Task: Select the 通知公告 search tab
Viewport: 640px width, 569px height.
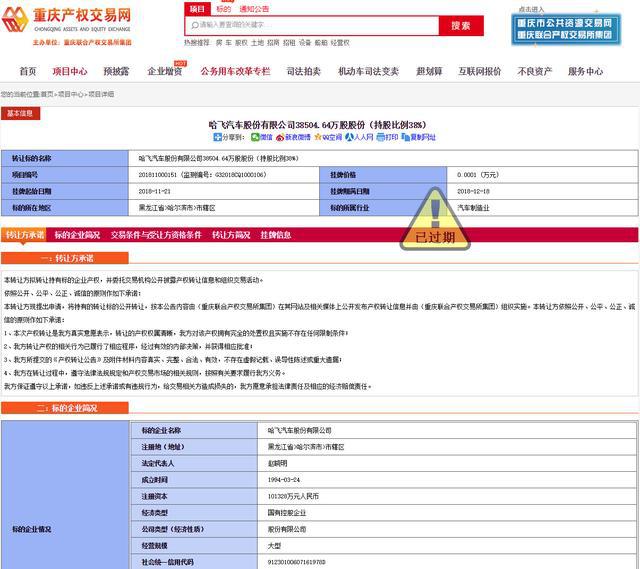Action: 254,9
